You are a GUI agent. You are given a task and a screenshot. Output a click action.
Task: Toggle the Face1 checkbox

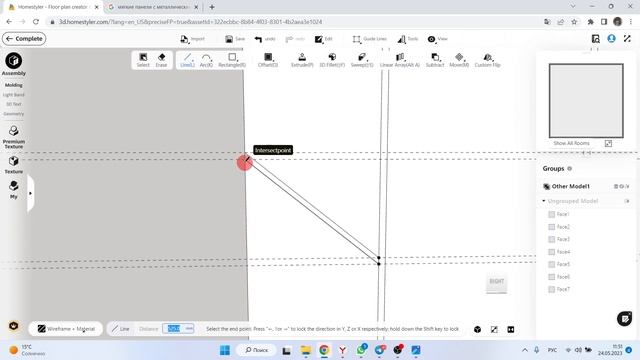(551, 214)
